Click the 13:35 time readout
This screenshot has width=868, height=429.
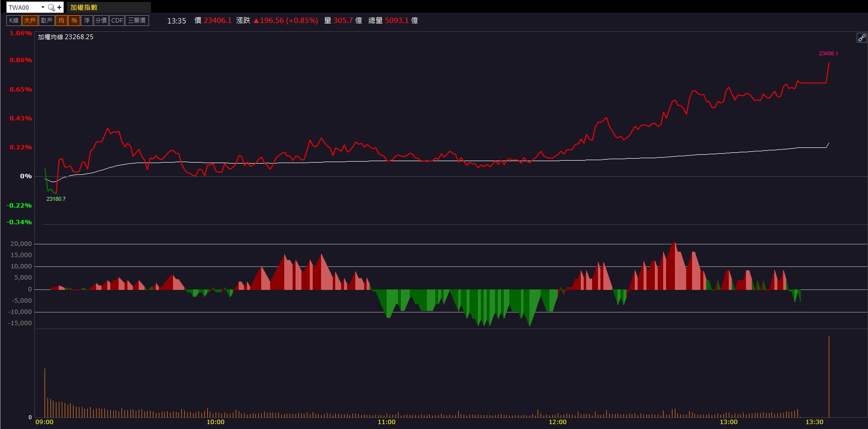(x=176, y=21)
